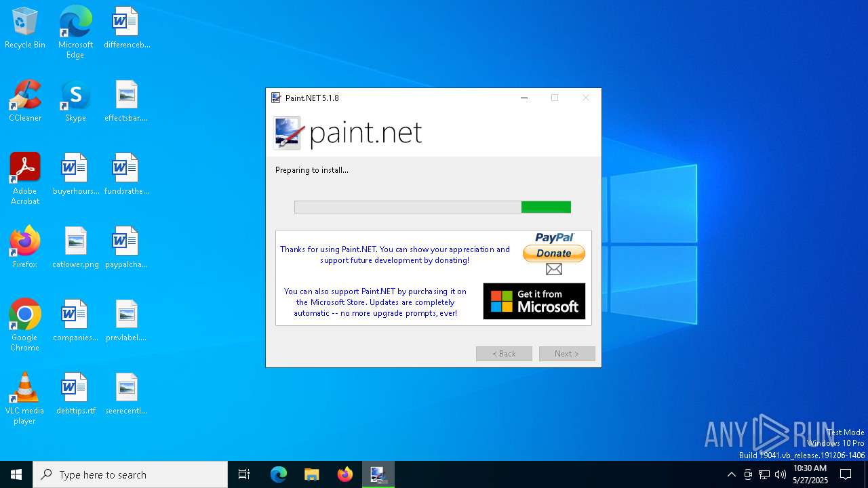This screenshot has width=868, height=488.
Task: Open the taskbar clock and date
Action: [x=810, y=474]
